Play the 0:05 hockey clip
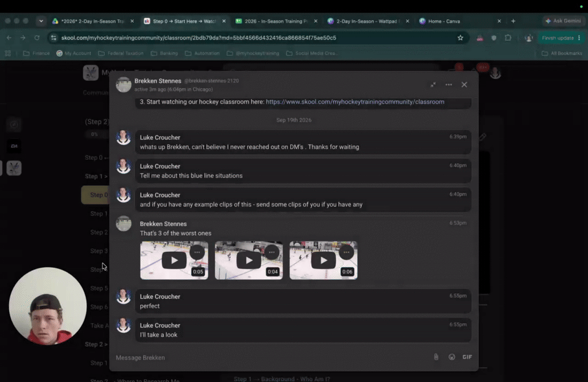This screenshot has height=382, width=588. [174, 260]
